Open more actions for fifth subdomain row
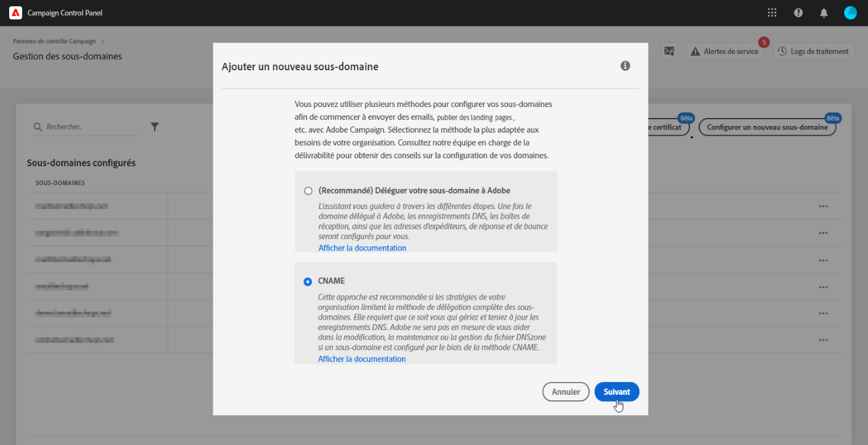868x445 pixels. (823, 313)
